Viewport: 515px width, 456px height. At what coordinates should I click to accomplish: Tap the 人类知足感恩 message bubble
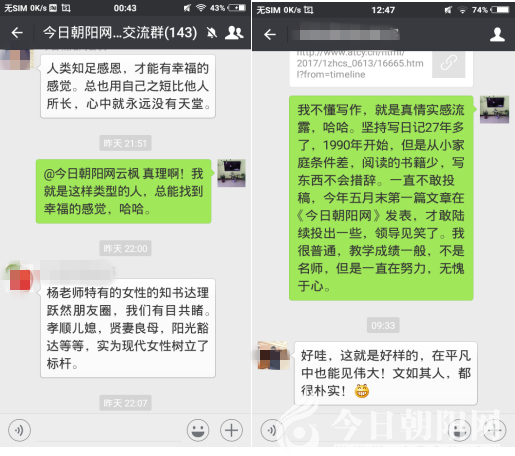128,86
